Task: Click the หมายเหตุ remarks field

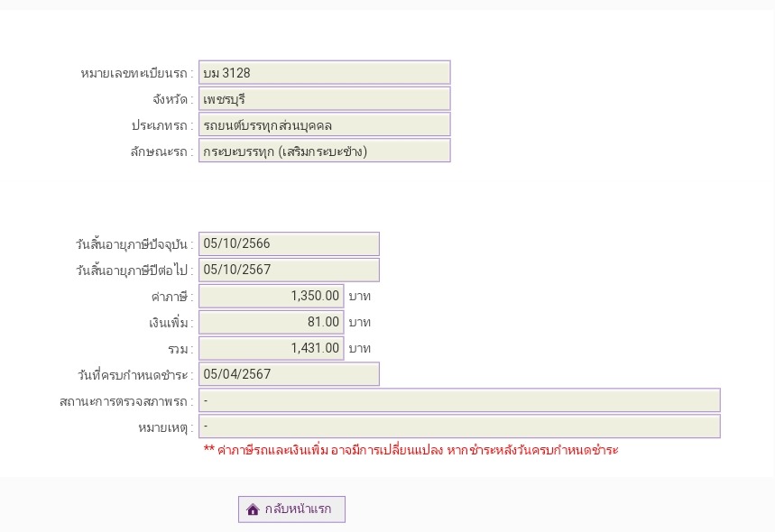Action: [x=459, y=427]
